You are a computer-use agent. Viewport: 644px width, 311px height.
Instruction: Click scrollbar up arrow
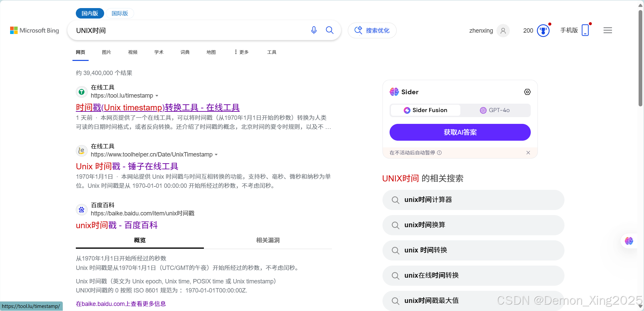[640, 5]
